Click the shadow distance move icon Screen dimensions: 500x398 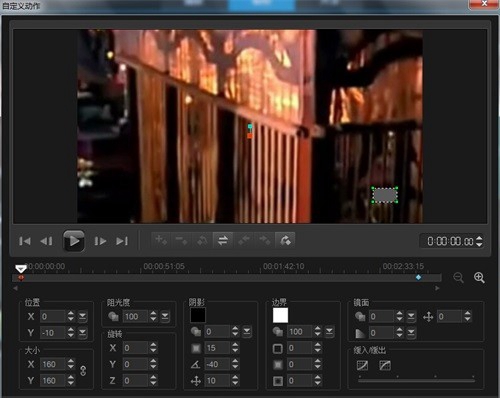click(x=196, y=381)
